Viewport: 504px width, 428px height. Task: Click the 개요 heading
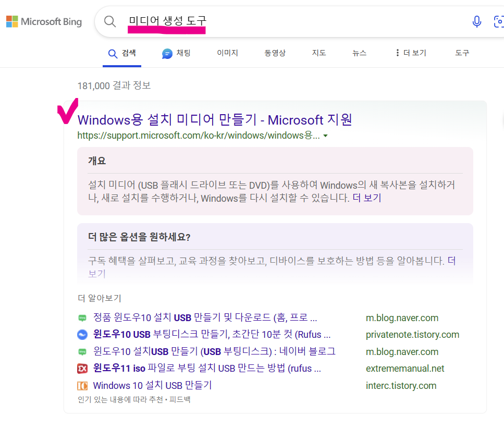[97, 161]
